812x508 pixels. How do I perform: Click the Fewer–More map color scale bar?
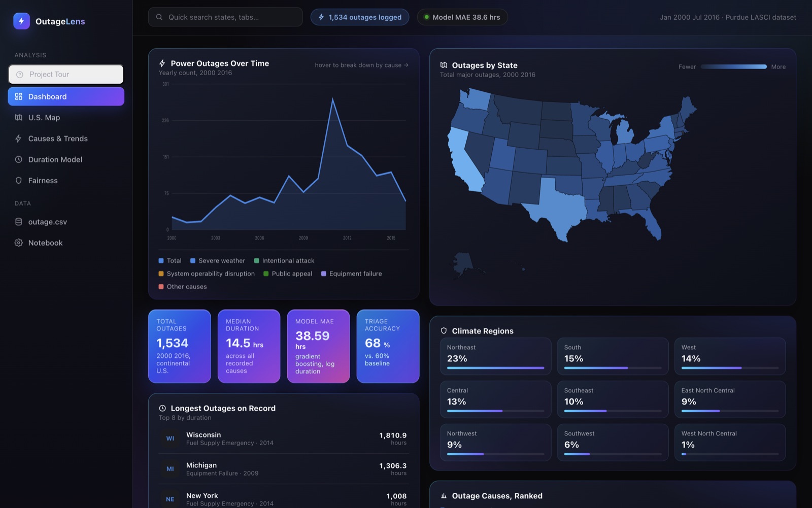pos(733,66)
